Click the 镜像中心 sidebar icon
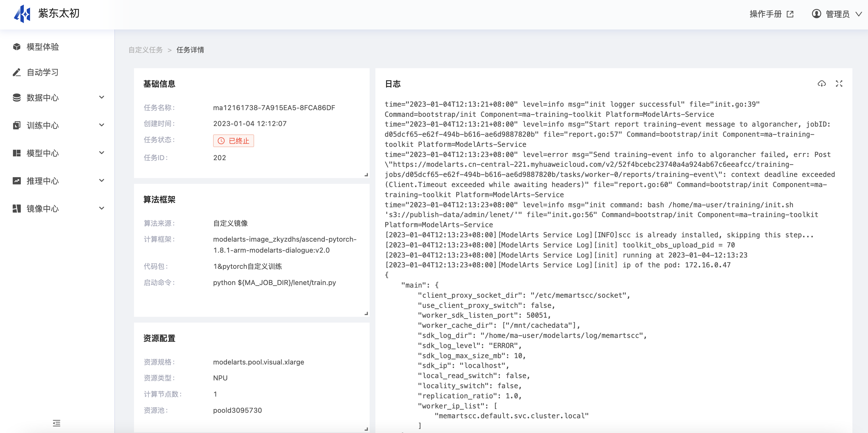868x433 pixels. [16, 208]
